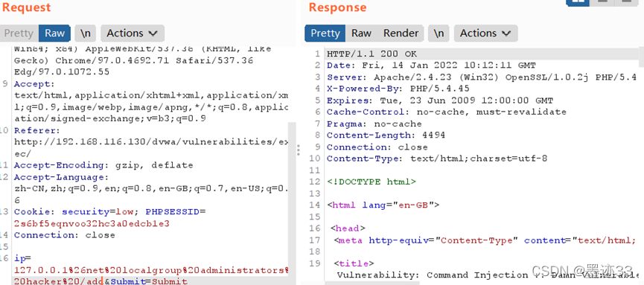Click the 'Accept-Language:' header name
This screenshot has width=644, height=285.
click(x=60, y=177)
